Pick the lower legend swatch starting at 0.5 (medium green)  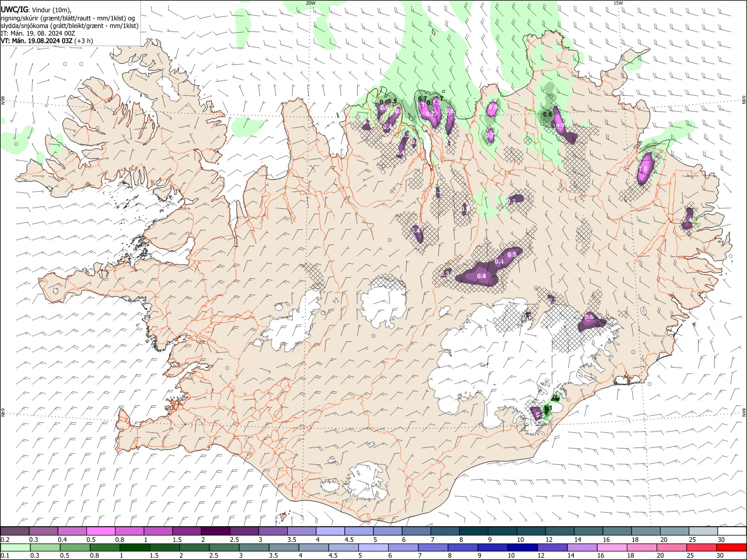(x=75, y=547)
